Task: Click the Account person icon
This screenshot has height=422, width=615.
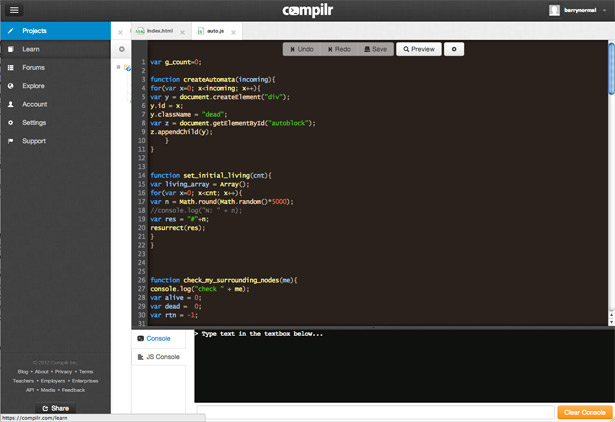Action: coord(11,104)
